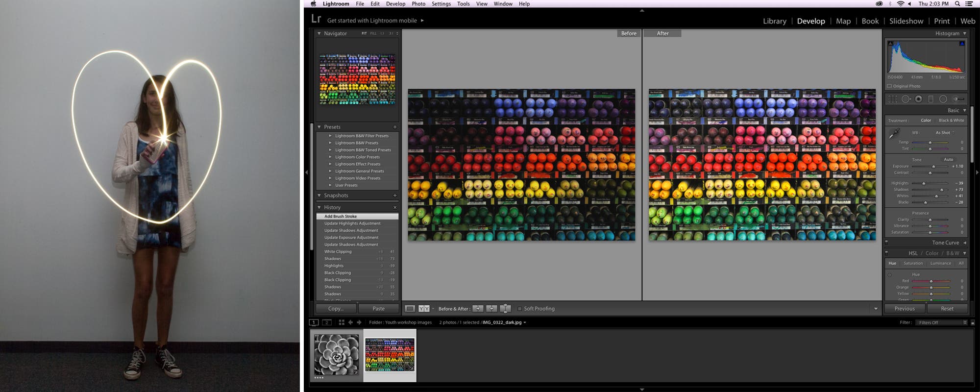This screenshot has width=980, height=392.
Task: Pick the White Balance eyedropper
Action: (894, 133)
